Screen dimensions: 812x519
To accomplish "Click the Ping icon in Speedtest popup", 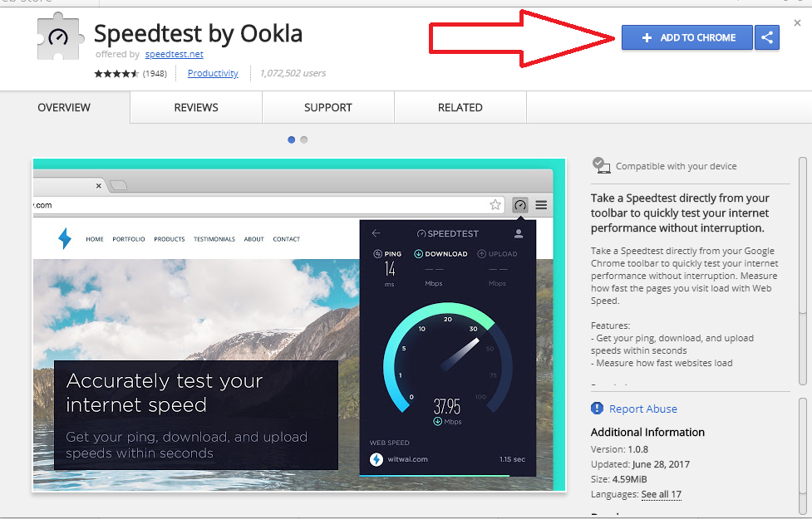I will click(377, 253).
